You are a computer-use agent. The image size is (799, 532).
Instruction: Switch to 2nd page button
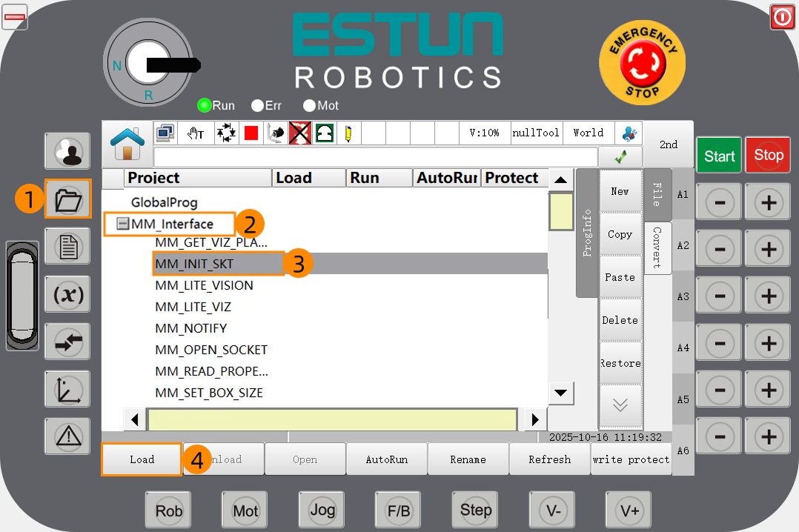pyautogui.click(x=668, y=144)
